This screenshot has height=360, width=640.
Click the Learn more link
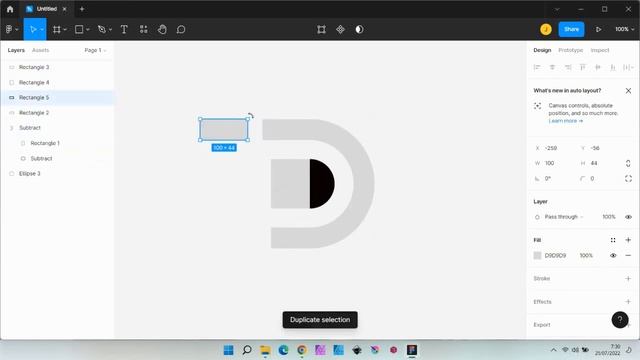point(565,121)
